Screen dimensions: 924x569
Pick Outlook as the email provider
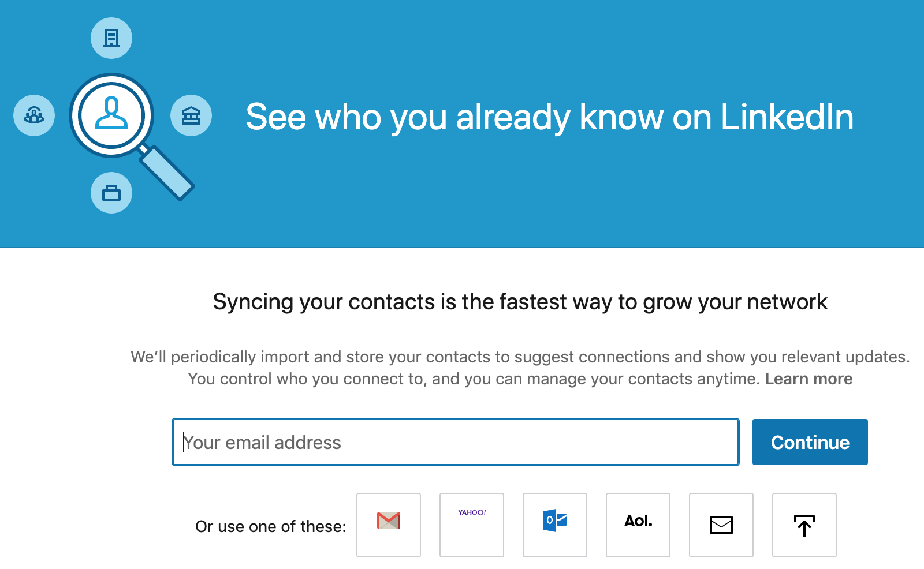coord(555,525)
